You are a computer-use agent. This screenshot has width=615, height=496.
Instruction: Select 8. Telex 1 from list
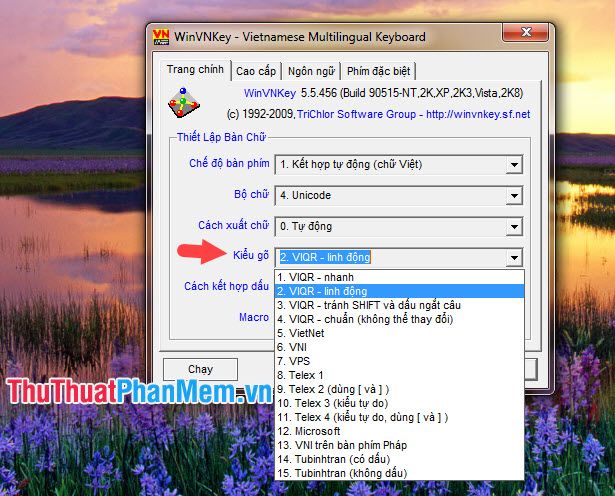click(302, 375)
